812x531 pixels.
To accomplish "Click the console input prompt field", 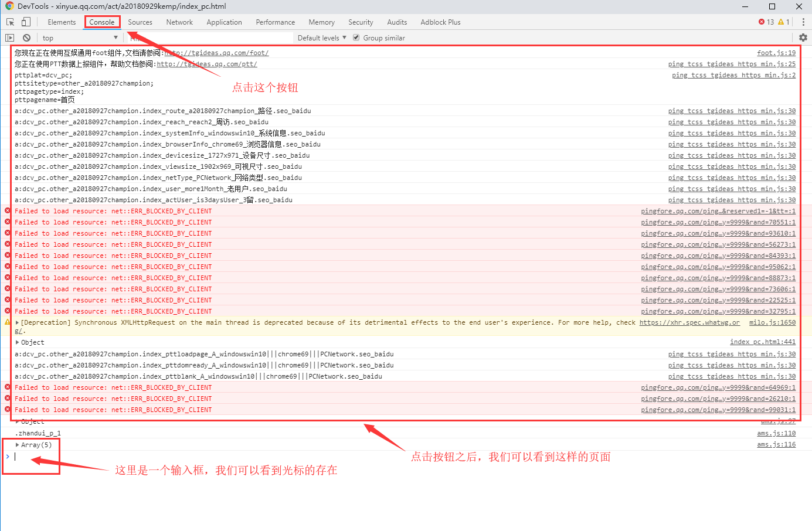I will tap(410, 457).
